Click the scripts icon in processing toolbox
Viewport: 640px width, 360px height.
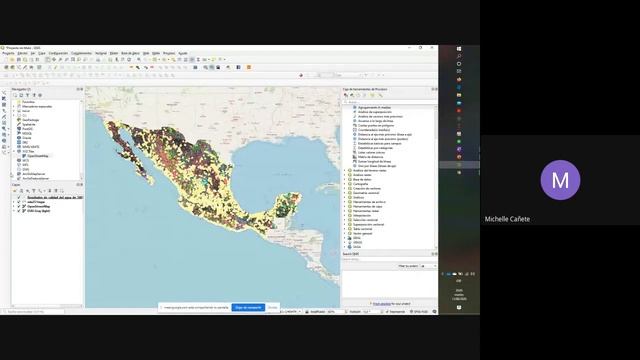click(x=352, y=96)
